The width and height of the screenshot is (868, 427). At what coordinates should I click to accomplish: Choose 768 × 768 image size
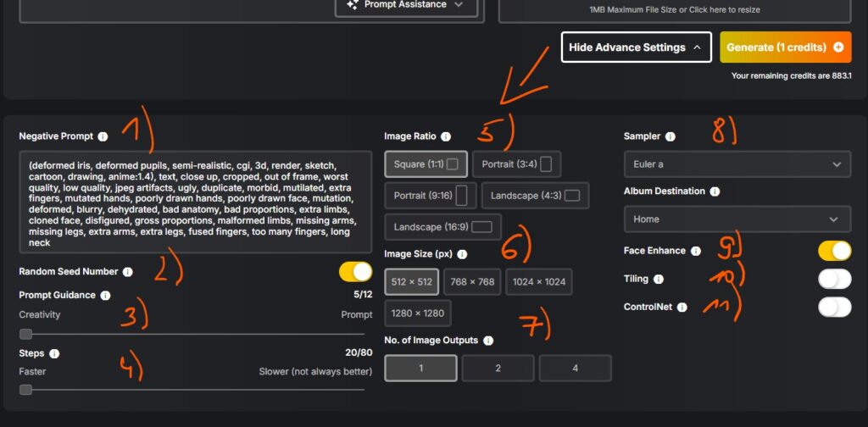pyautogui.click(x=472, y=282)
